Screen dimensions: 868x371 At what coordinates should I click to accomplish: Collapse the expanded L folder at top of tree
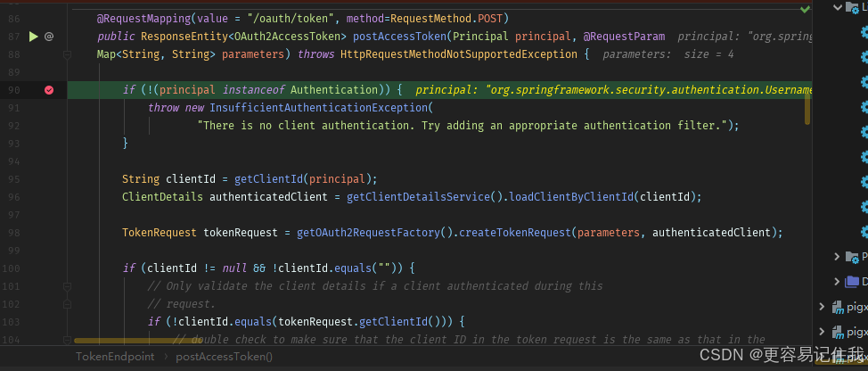point(838,7)
